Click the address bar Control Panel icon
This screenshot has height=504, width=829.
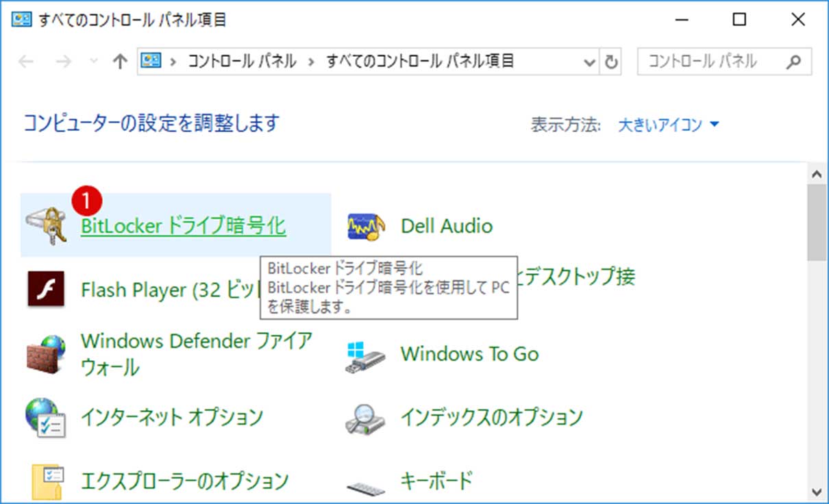(x=151, y=61)
